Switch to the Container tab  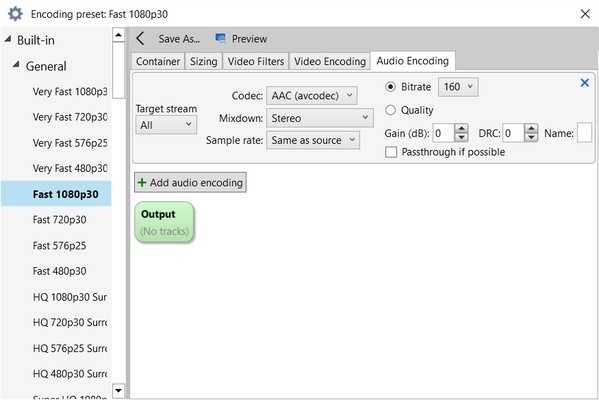pos(158,62)
